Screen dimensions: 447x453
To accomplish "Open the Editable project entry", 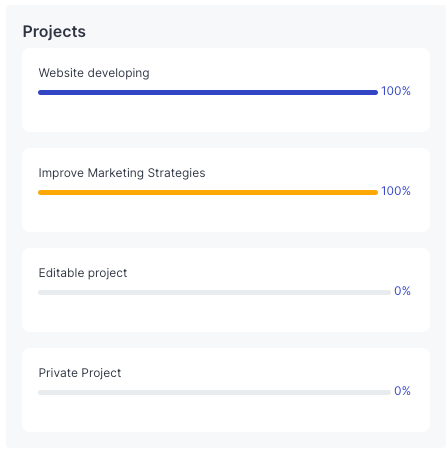I will (x=83, y=273).
